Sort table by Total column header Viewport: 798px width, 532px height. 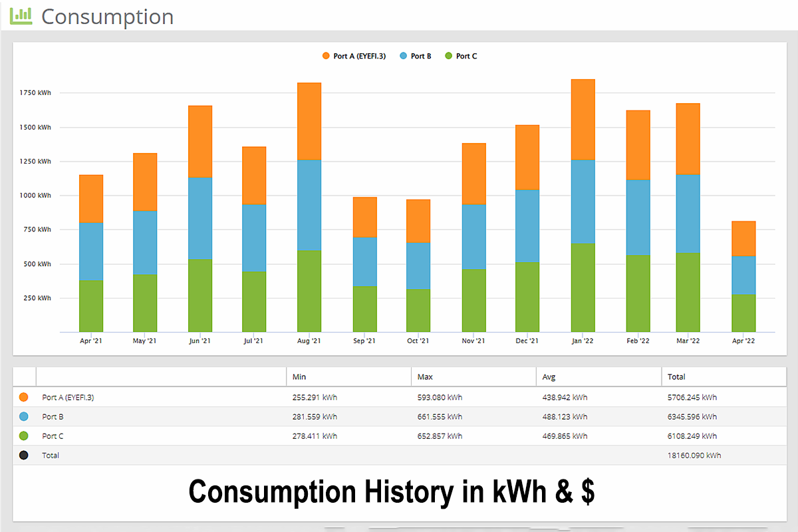(x=676, y=377)
